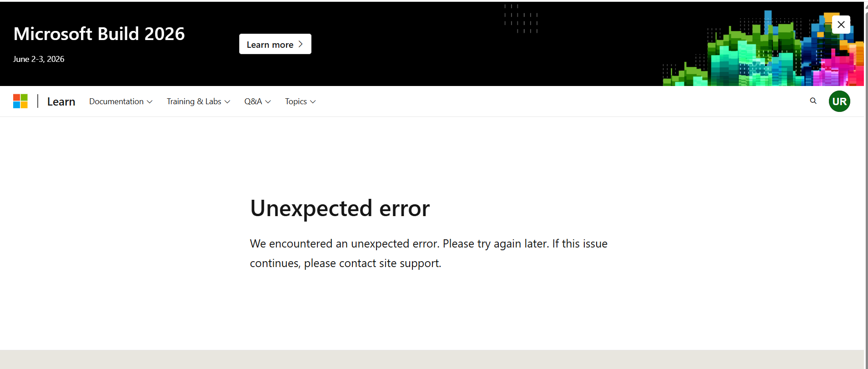
Task: Click the arrow chevron inside Learn more button
Action: [300, 44]
